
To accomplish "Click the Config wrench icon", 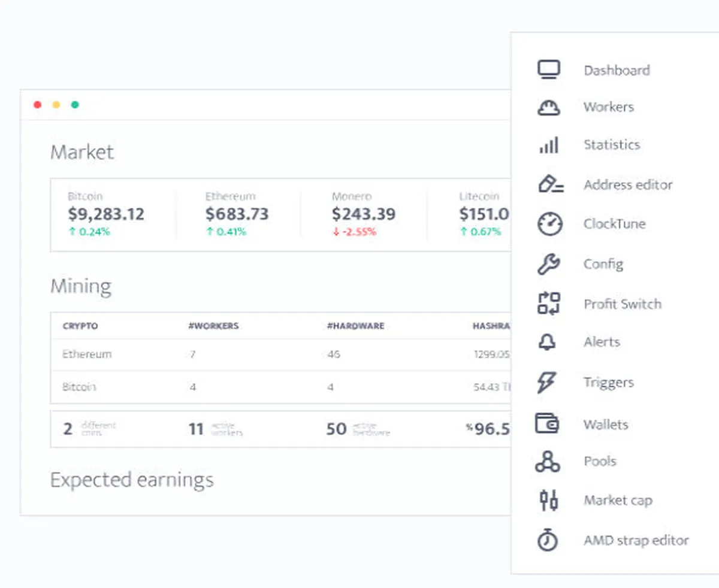I will click(x=548, y=264).
